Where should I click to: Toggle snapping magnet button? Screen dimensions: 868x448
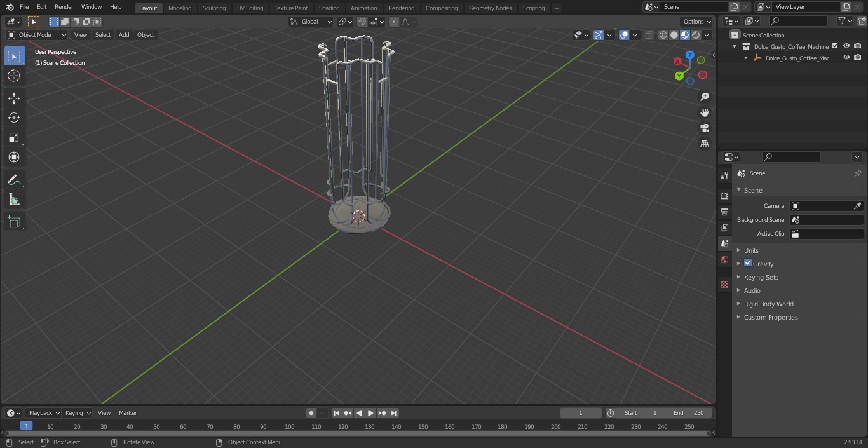pyautogui.click(x=362, y=22)
